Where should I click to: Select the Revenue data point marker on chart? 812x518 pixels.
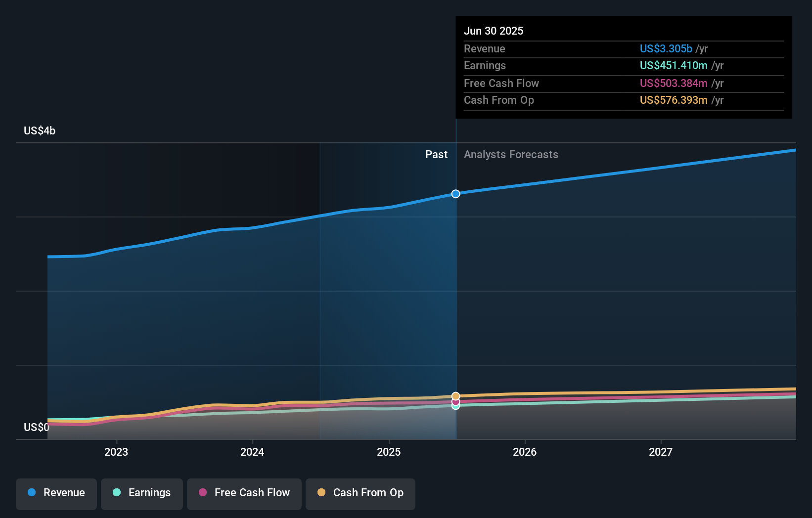point(455,194)
